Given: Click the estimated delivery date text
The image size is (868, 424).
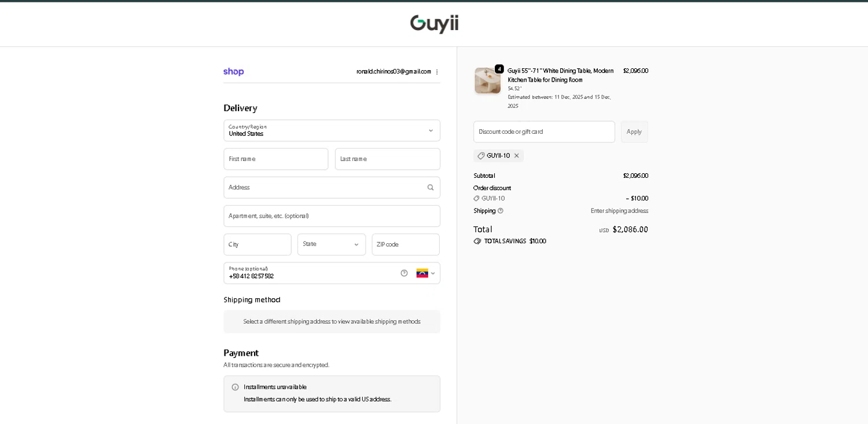Looking at the screenshot, I should (559, 101).
